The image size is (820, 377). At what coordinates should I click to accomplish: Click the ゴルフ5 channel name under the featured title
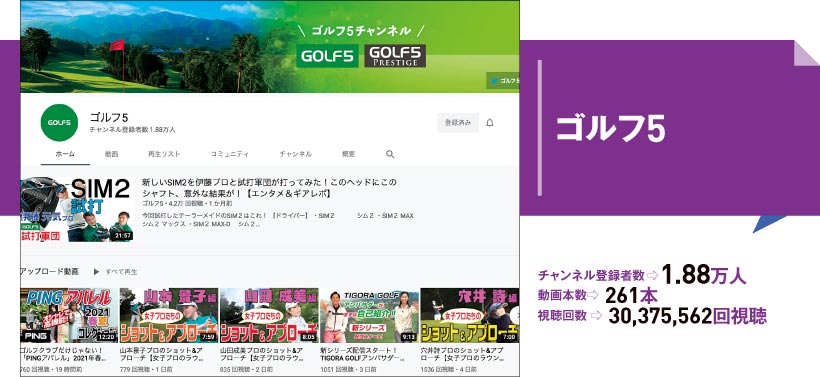152,203
